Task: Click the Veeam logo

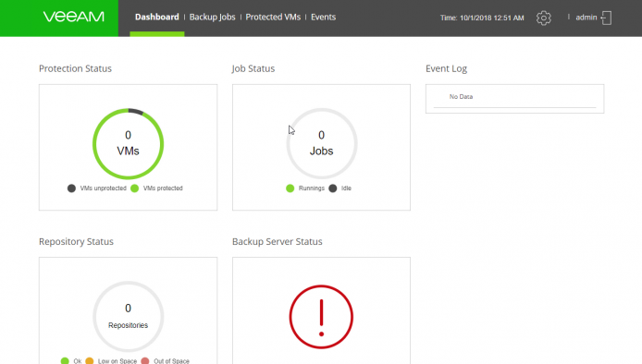Action: pyautogui.click(x=74, y=17)
